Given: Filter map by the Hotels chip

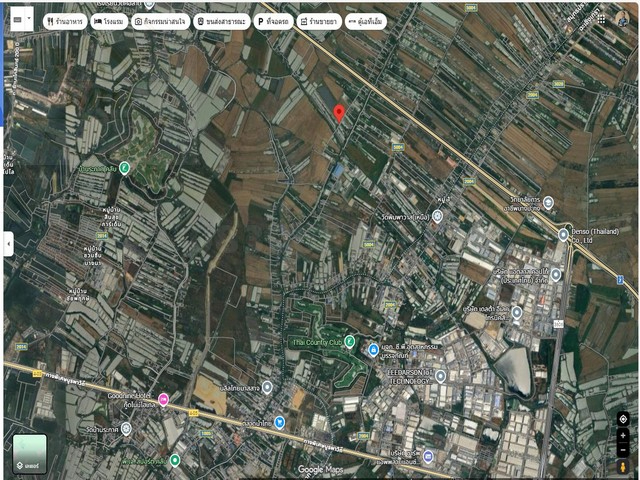Looking at the screenshot, I should (109, 20).
